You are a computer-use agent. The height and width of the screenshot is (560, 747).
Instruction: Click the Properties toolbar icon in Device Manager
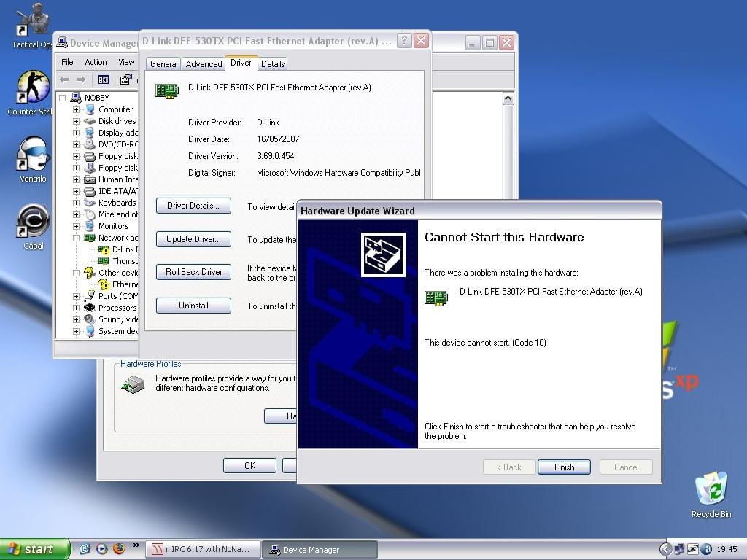point(125,79)
